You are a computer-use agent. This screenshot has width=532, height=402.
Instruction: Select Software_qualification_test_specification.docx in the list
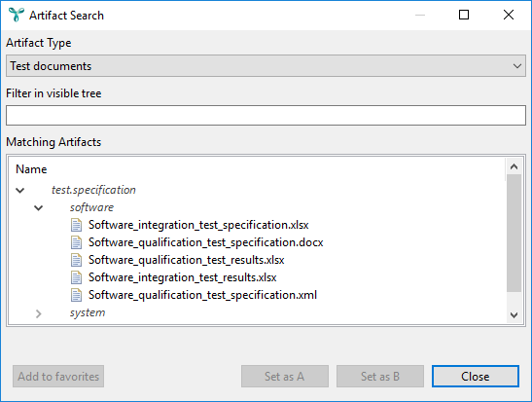(205, 242)
